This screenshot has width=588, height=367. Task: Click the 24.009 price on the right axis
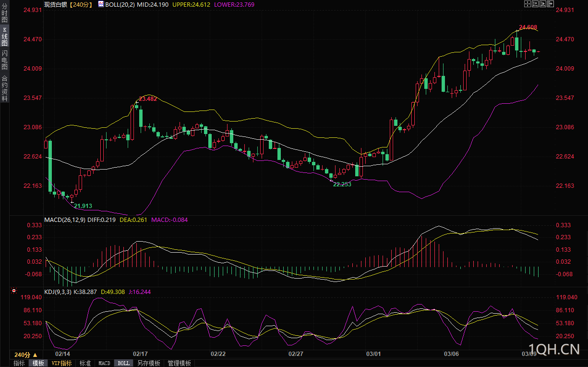pos(565,69)
